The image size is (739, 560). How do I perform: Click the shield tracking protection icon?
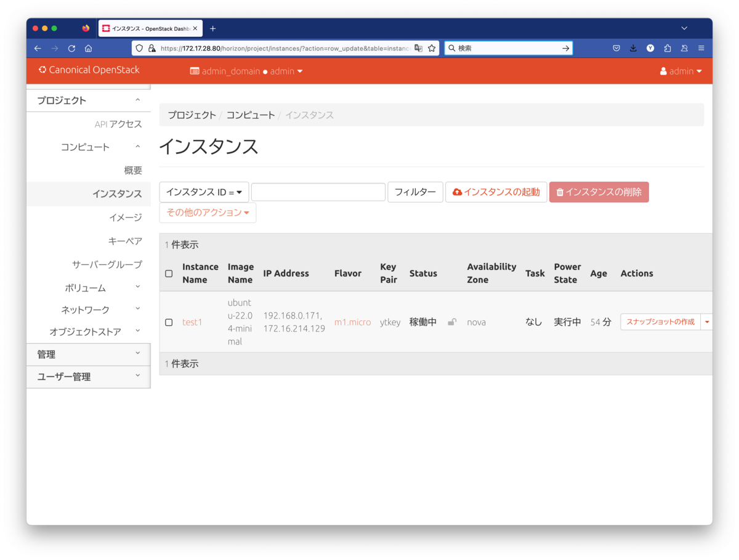(140, 48)
